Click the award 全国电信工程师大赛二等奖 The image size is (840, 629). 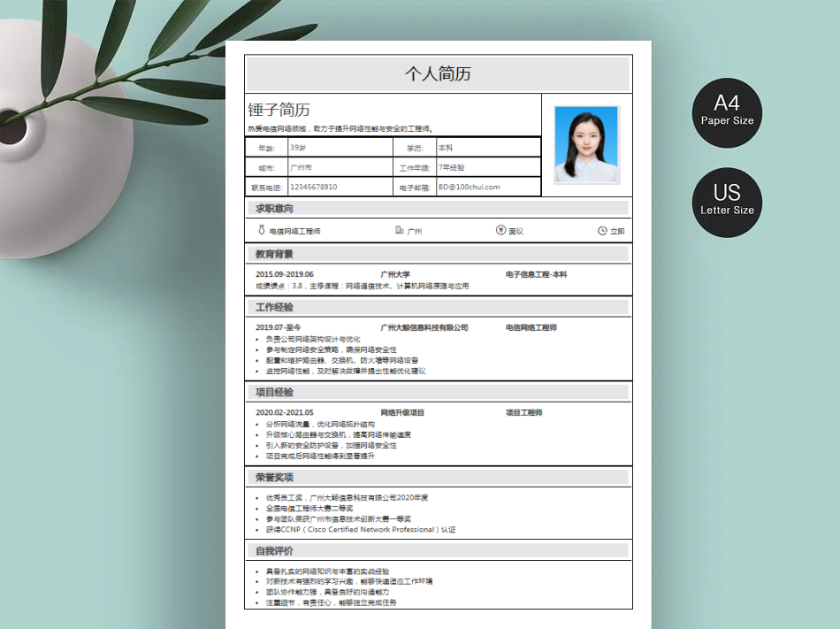(x=309, y=509)
